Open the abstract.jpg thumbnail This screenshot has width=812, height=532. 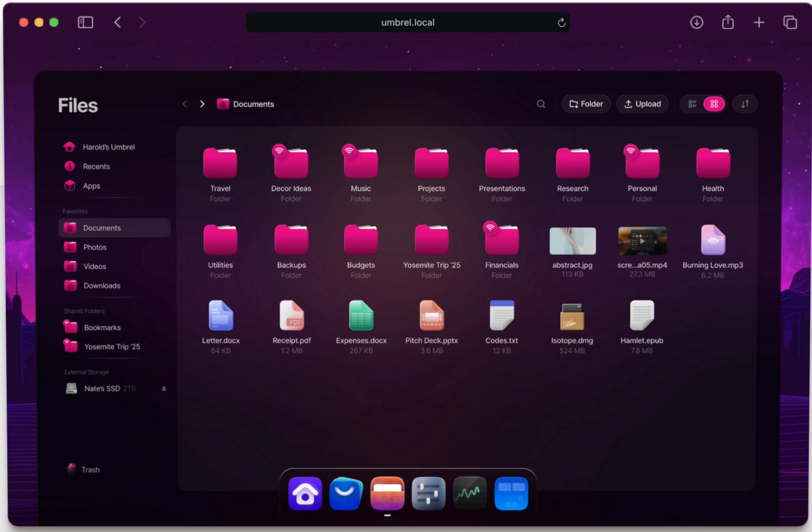[572, 241]
